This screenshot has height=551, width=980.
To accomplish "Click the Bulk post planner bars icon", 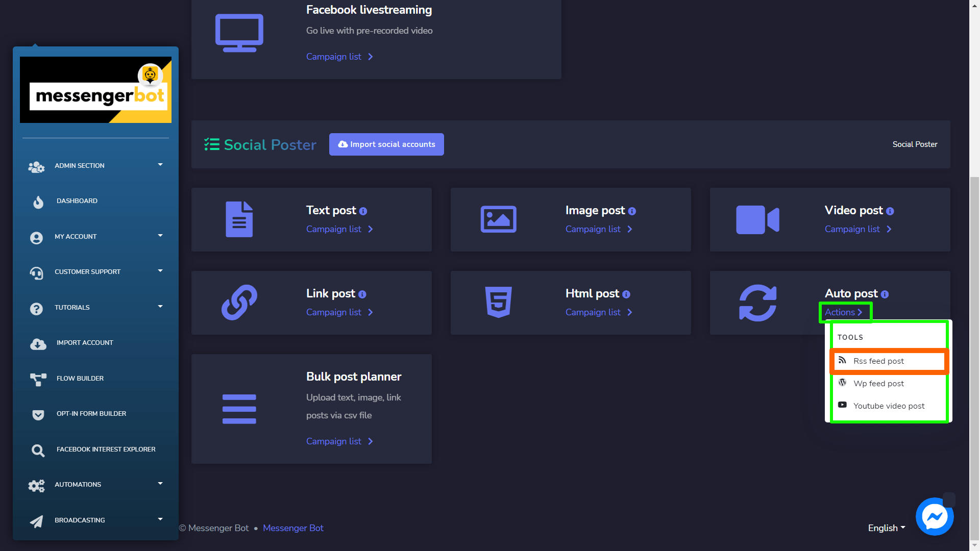I will tap(239, 409).
